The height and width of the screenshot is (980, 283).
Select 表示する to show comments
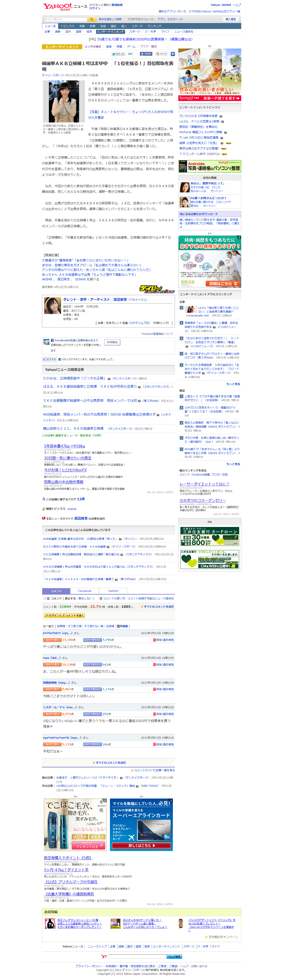pyautogui.click(x=70, y=598)
